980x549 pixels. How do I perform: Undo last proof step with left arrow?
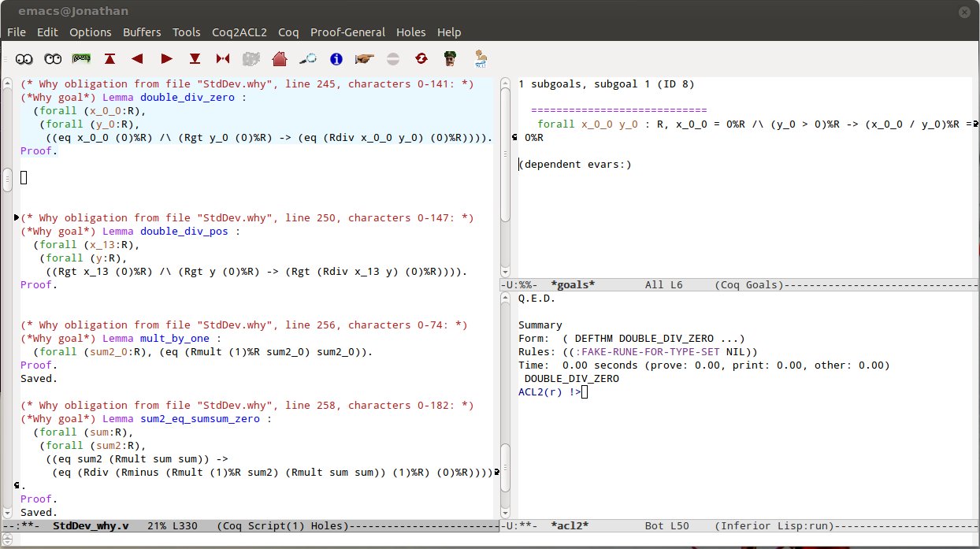[138, 58]
